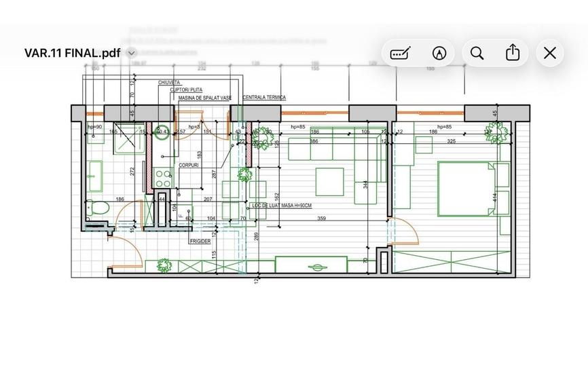Click the MASINA DE SPALAT VASE label
The height and width of the screenshot is (382, 588).
pyautogui.click(x=205, y=98)
